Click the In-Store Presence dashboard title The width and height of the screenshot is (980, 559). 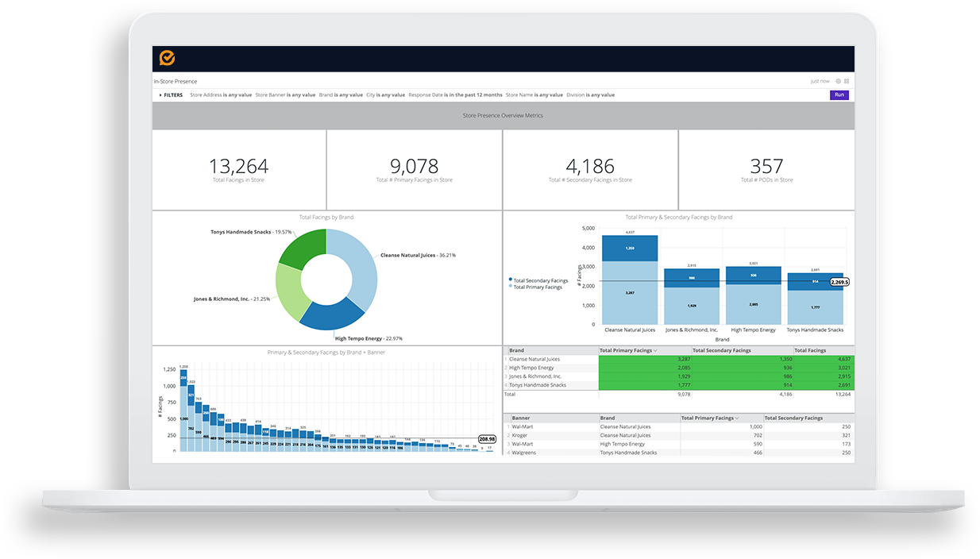click(174, 81)
